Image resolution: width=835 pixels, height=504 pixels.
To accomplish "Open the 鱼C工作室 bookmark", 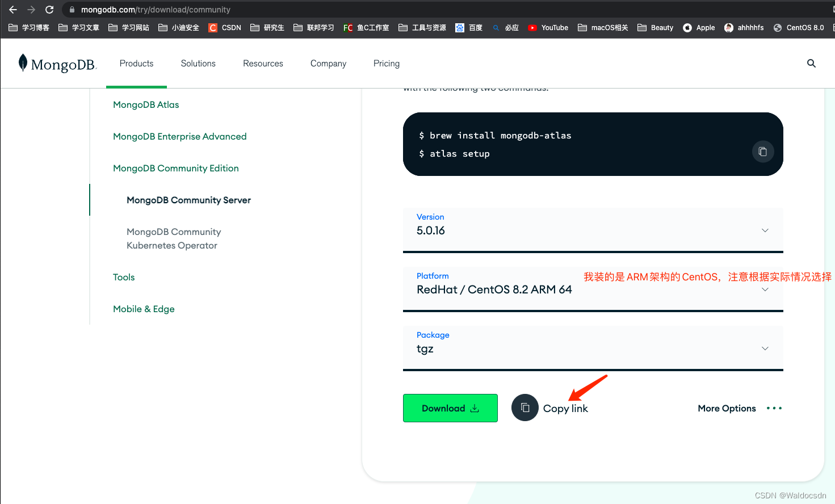I will [366, 27].
